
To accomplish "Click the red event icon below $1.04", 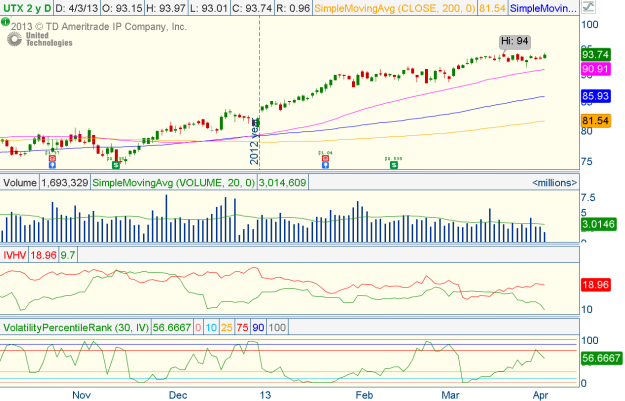I will click(x=324, y=157).
